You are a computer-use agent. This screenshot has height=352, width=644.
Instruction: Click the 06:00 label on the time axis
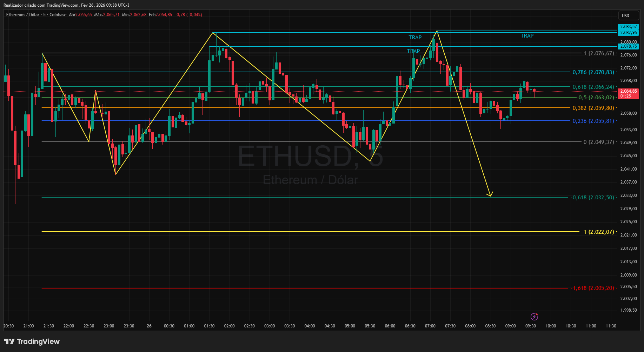coord(390,326)
